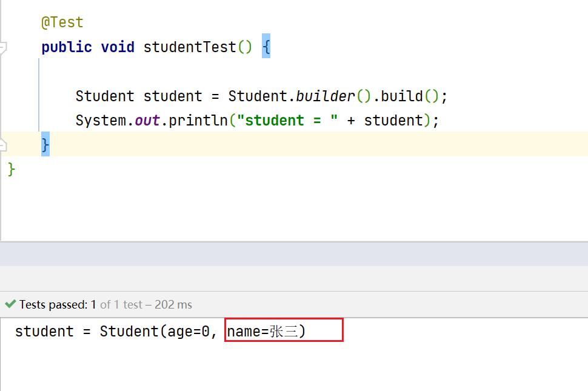The height and width of the screenshot is (391, 588).
Task: Click the highlighted closing brace of the method
Action: tap(45, 145)
